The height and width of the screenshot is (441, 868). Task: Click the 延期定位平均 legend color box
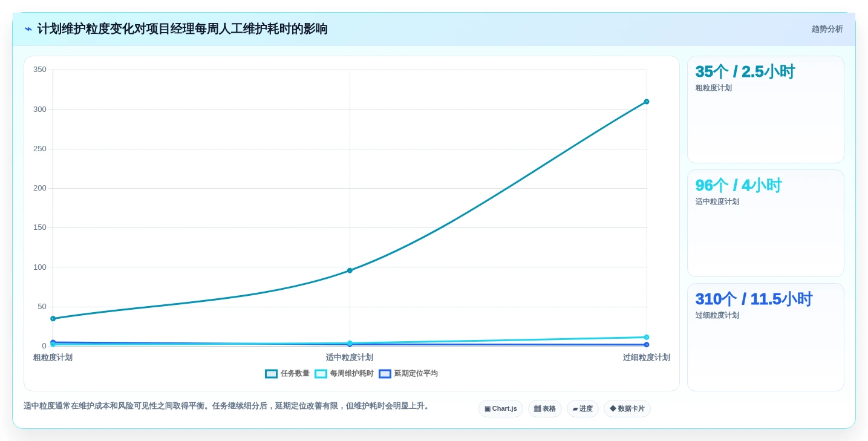385,374
